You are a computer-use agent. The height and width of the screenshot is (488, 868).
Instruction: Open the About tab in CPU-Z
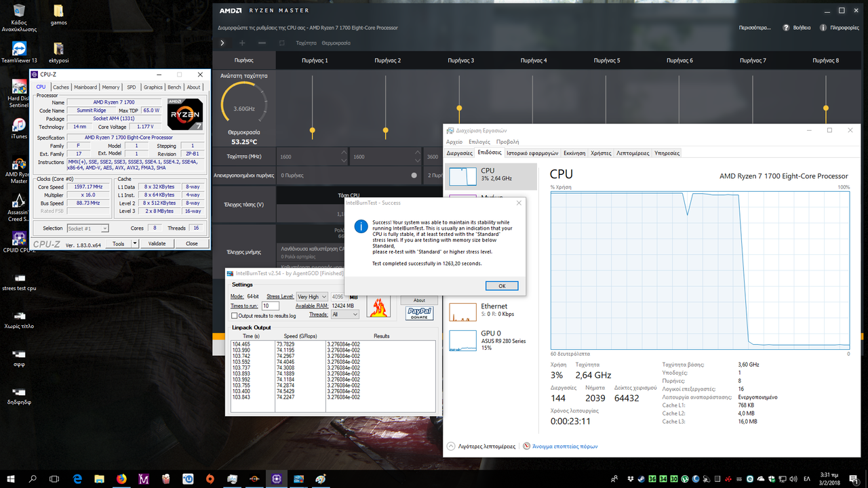pyautogui.click(x=194, y=87)
